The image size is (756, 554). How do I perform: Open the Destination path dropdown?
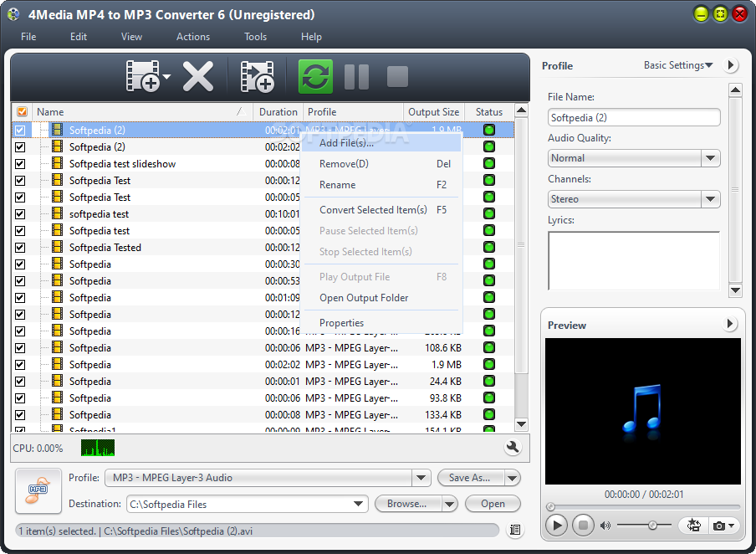point(358,504)
